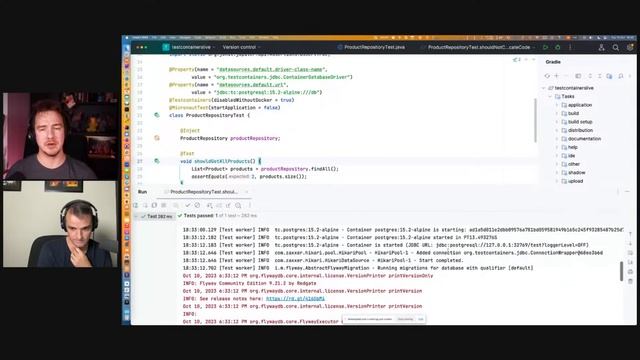The image size is (640, 360).
Task: Open the Finder icon in macOS dock
Action: [127, 48]
